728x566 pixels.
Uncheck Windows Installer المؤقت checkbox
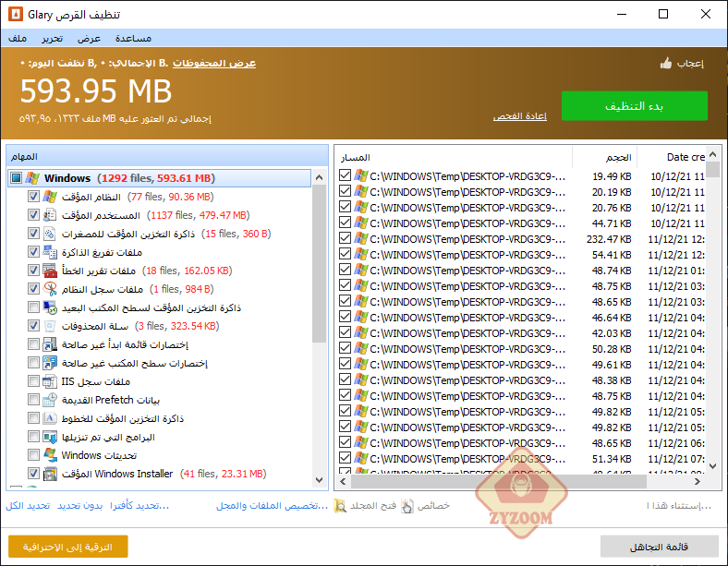tap(33, 474)
